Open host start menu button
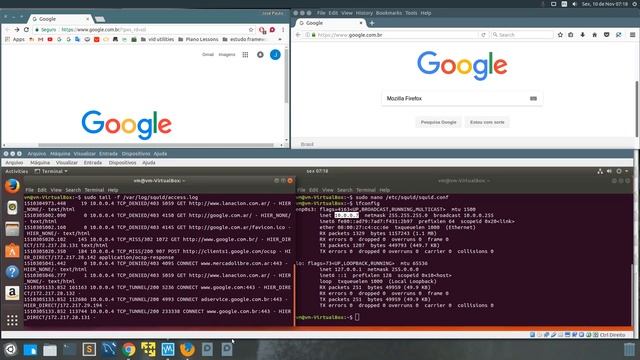640x360 pixels. [10, 349]
